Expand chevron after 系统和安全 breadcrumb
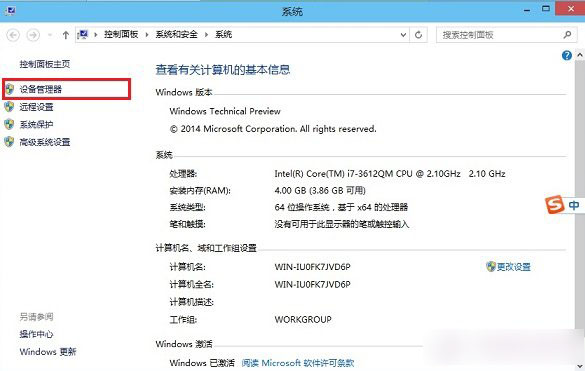The height and width of the screenshot is (371, 585). coord(206,35)
